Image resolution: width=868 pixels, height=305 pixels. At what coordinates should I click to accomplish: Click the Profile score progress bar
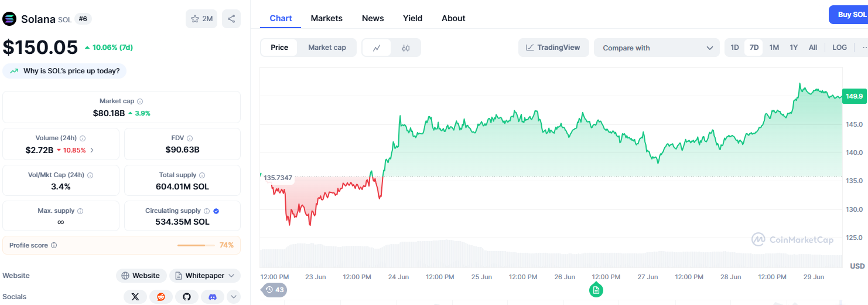click(196, 245)
